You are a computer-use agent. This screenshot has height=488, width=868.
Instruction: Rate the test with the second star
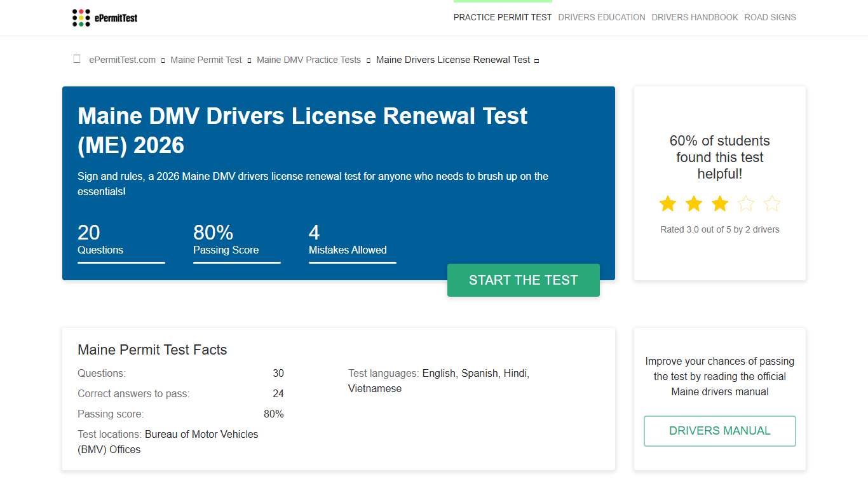point(694,203)
